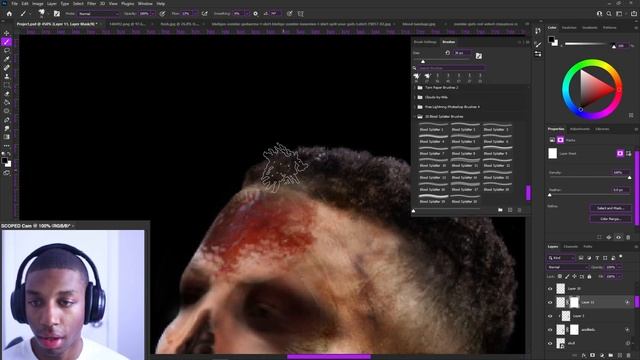The width and height of the screenshot is (640, 360).
Task: Open Brushes panel flyout menu
Action: (x=527, y=42)
